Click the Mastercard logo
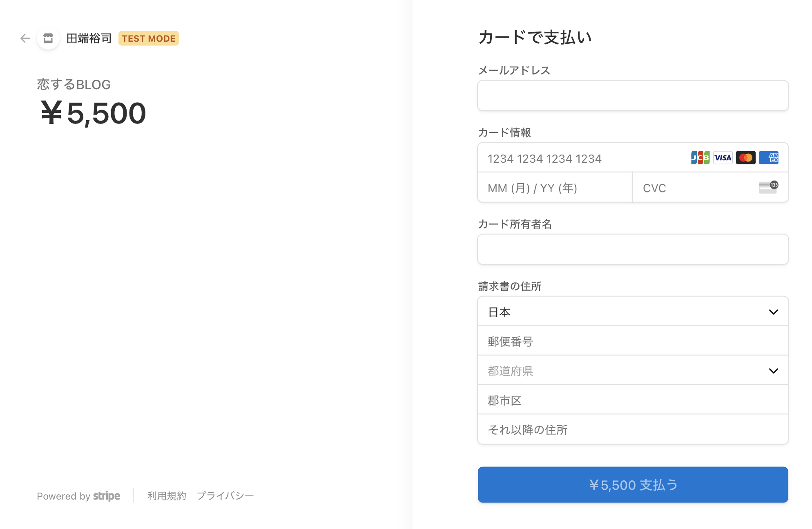This screenshot has width=812, height=529. coord(746,158)
